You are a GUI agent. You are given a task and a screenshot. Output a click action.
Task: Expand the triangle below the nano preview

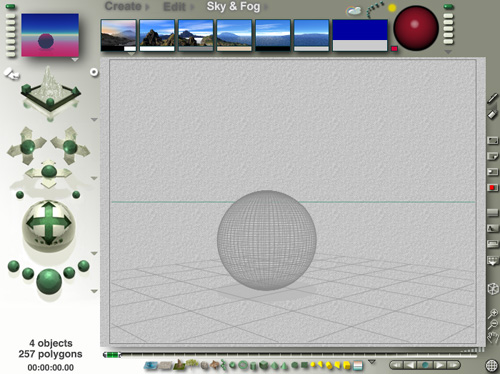pyautogui.click(x=75, y=60)
